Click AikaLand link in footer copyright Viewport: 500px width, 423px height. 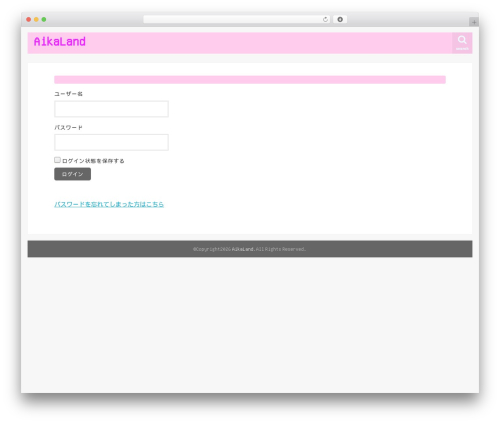pos(243,249)
